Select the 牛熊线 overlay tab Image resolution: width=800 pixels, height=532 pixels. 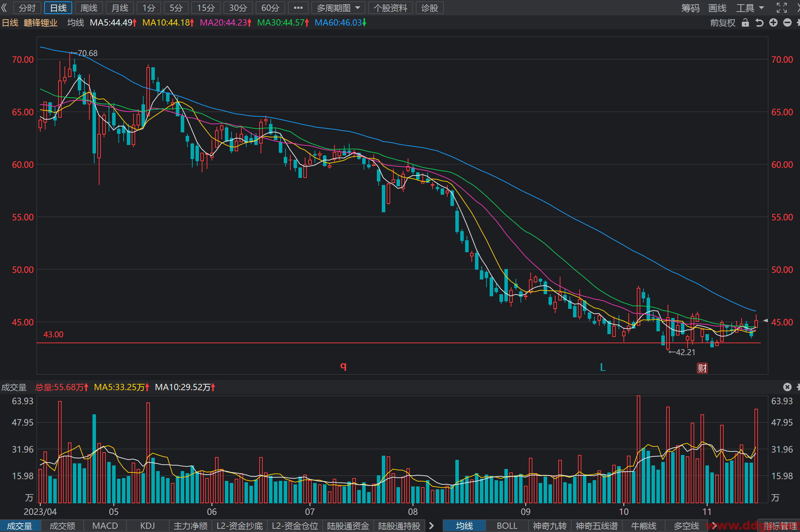click(644, 526)
